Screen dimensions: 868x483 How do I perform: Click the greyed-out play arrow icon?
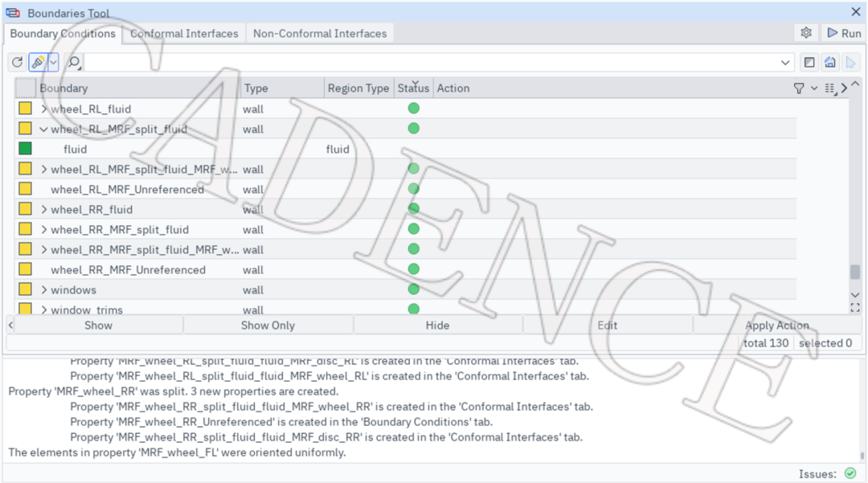(x=851, y=63)
